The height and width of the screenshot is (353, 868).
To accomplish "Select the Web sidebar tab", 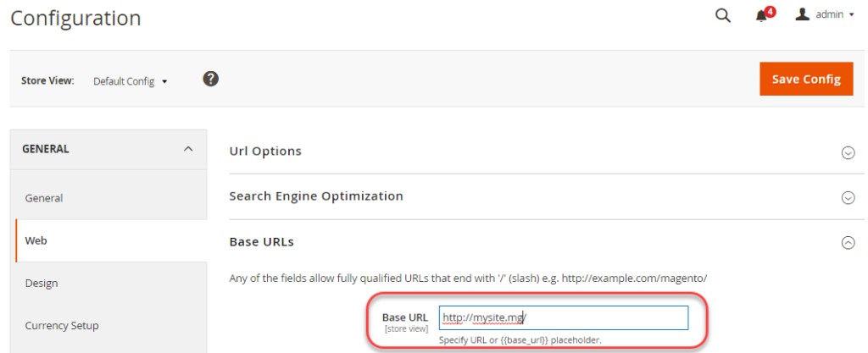I will (108, 241).
